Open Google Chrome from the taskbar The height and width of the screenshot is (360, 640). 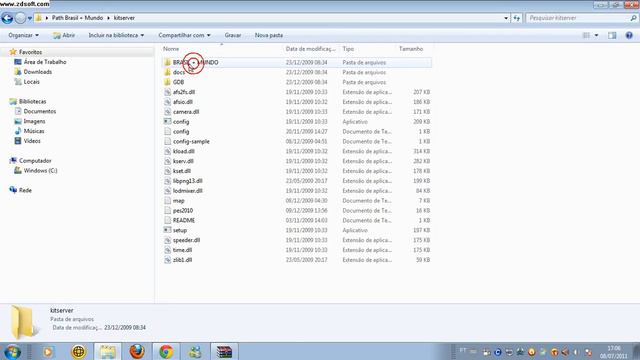(166, 351)
